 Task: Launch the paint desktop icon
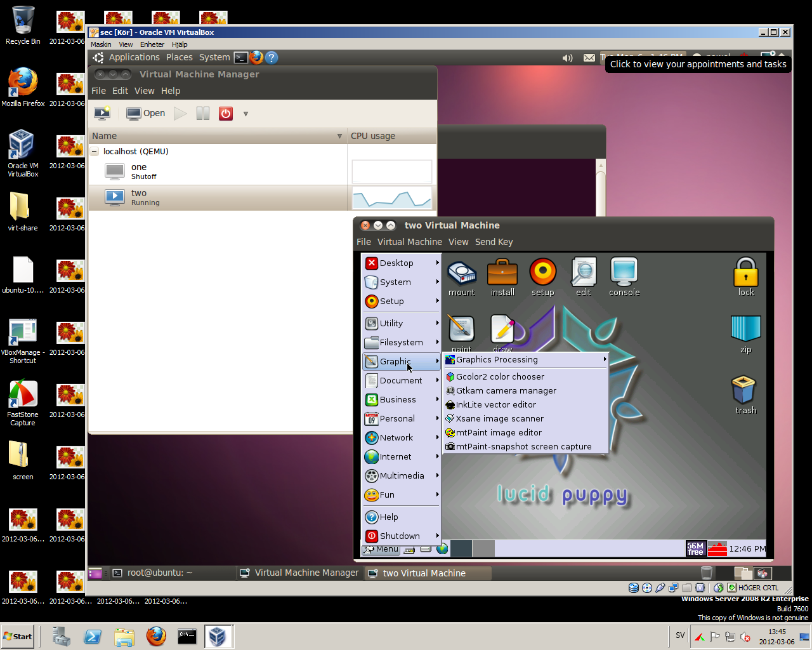point(462,333)
